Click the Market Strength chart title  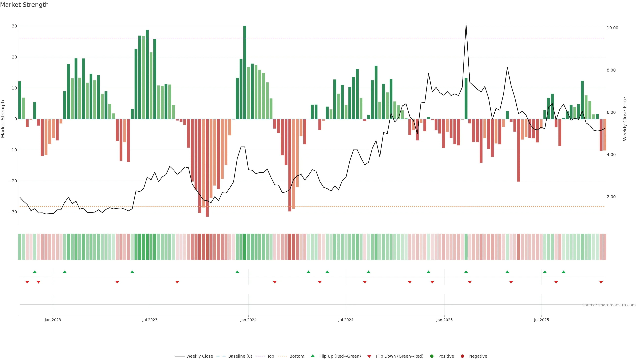click(24, 5)
